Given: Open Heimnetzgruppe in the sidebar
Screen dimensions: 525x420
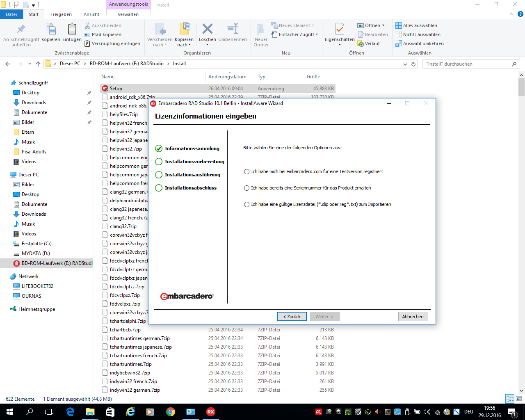Looking at the screenshot, I should (x=37, y=309).
